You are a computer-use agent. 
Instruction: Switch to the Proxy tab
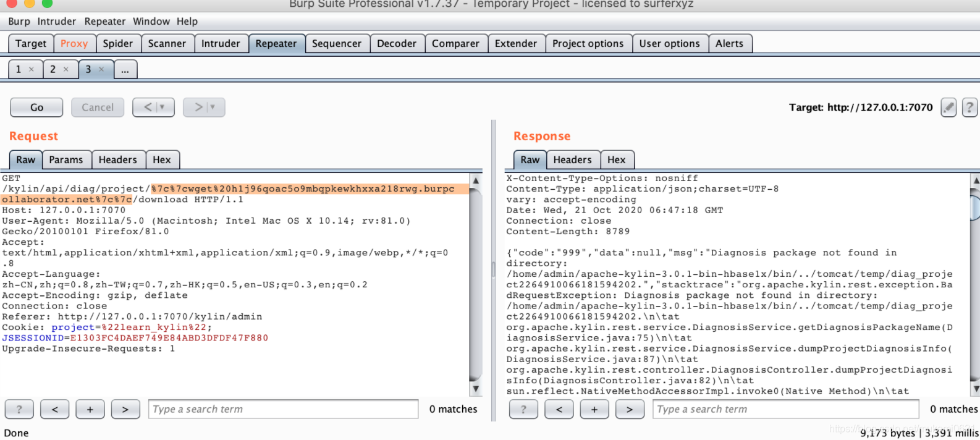pyautogui.click(x=74, y=44)
